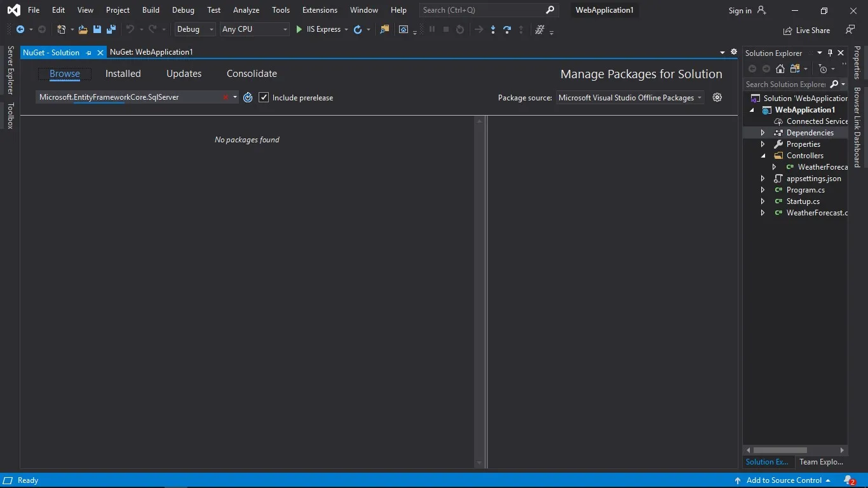868x488 pixels.
Task: Open the Debug configuration dropdown
Action: pos(196,29)
